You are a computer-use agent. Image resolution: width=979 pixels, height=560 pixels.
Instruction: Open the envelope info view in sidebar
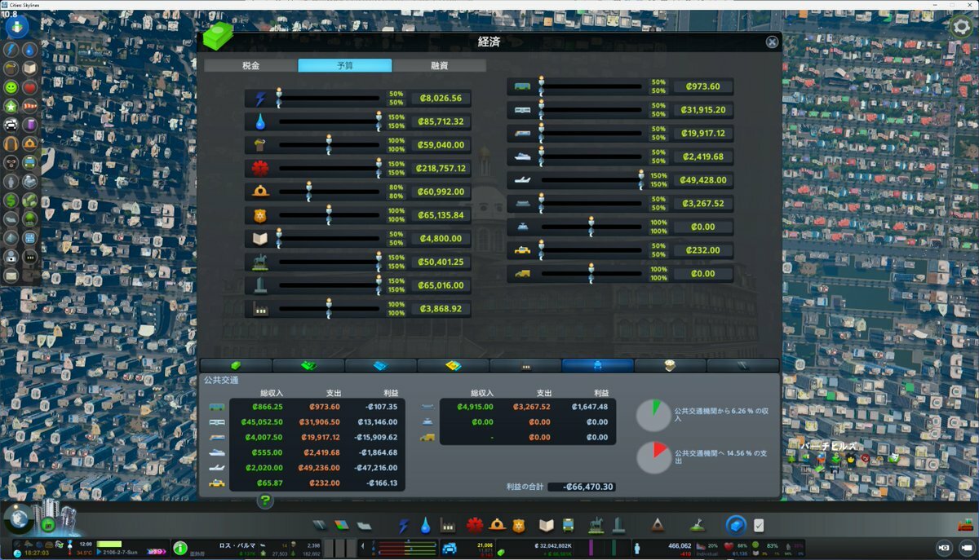pyautogui.click(x=11, y=275)
